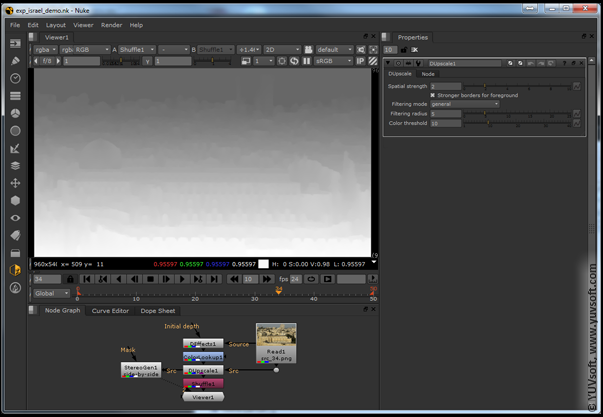Image resolution: width=603 pixels, height=417 pixels.
Task: Open the sRGB viewer process dropdown
Action: click(333, 61)
